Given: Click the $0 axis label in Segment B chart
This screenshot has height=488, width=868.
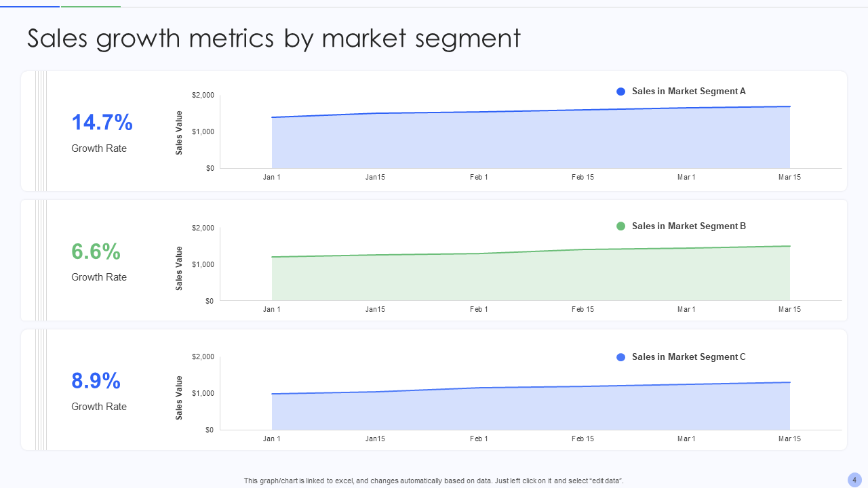Looking at the screenshot, I should [210, 302].
